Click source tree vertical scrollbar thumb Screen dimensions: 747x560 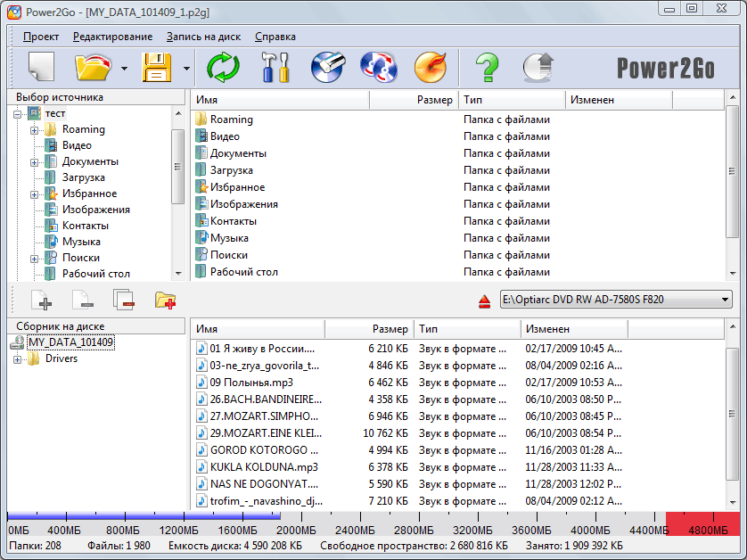point(177,167)
